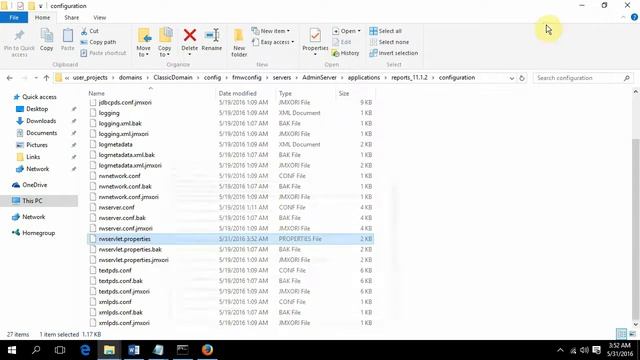Open Homegroup in navigation pane

tap(38, 233)
